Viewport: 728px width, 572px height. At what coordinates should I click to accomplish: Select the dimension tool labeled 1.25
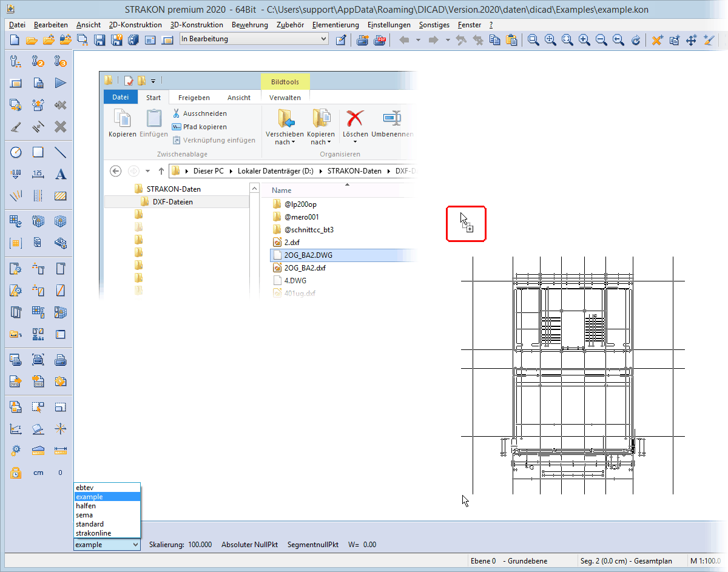point(38,174)
